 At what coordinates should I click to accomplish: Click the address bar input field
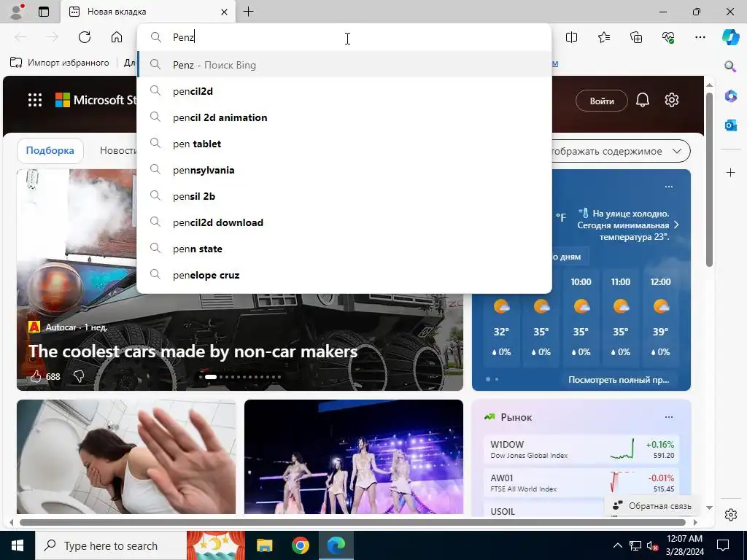point(344,37)
